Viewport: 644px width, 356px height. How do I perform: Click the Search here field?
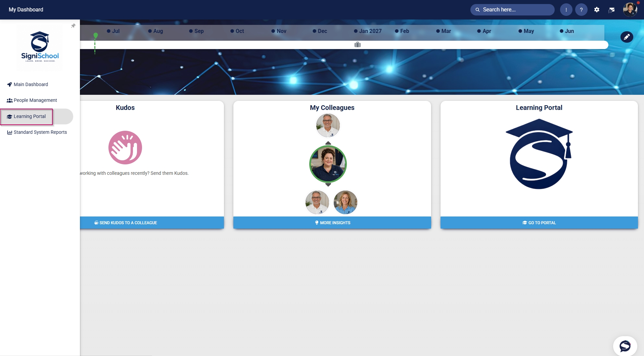tap(512, 10)
